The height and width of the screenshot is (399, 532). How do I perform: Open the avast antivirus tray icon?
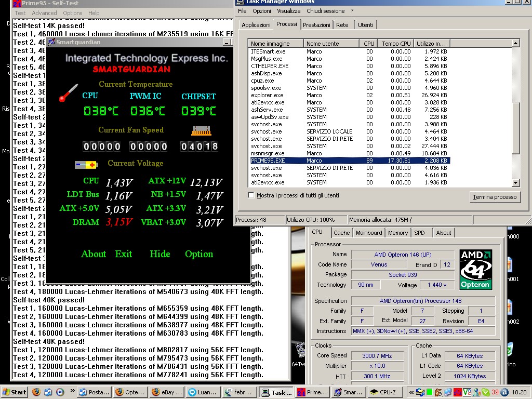tap(504, 392)
